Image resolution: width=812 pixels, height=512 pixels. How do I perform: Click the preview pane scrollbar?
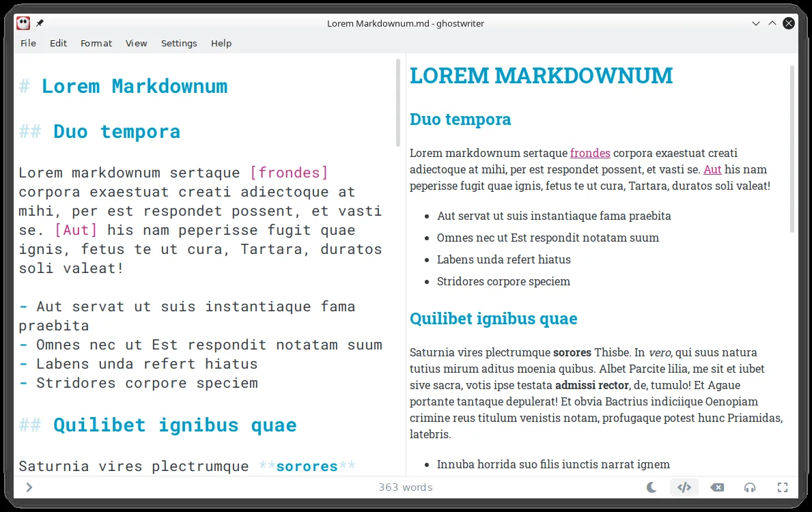click(792, 149)
